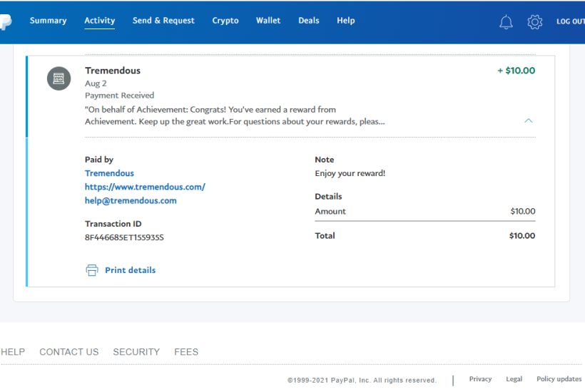
Task: Open account settings gear icon
Action: click(x=535, y=22)
